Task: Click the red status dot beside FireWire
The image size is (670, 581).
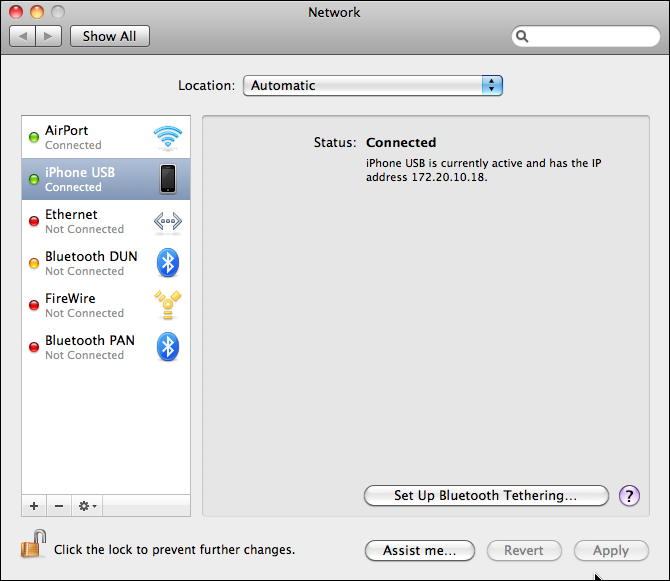Action: click(x=34, y=305)
